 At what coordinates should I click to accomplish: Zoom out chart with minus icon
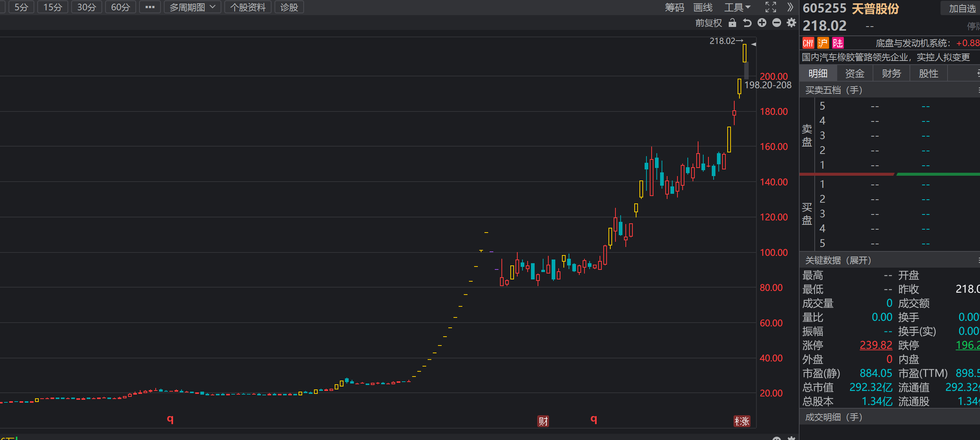[x=776, y=23]
